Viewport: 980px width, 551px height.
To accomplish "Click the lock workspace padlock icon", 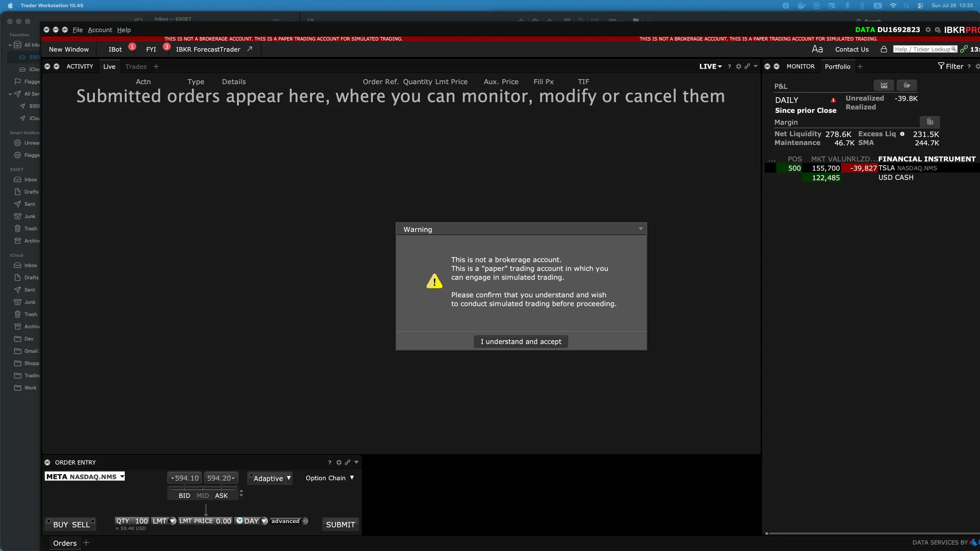I will click(884, 49).
